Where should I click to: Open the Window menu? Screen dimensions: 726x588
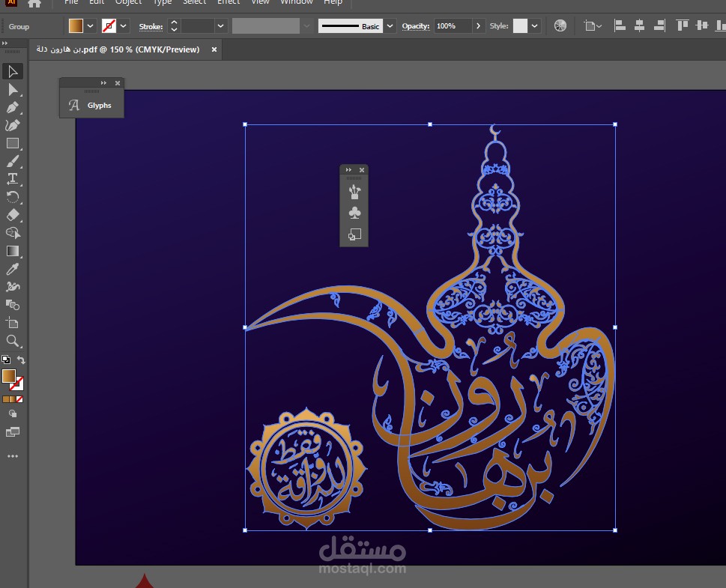tap(297, 2)
